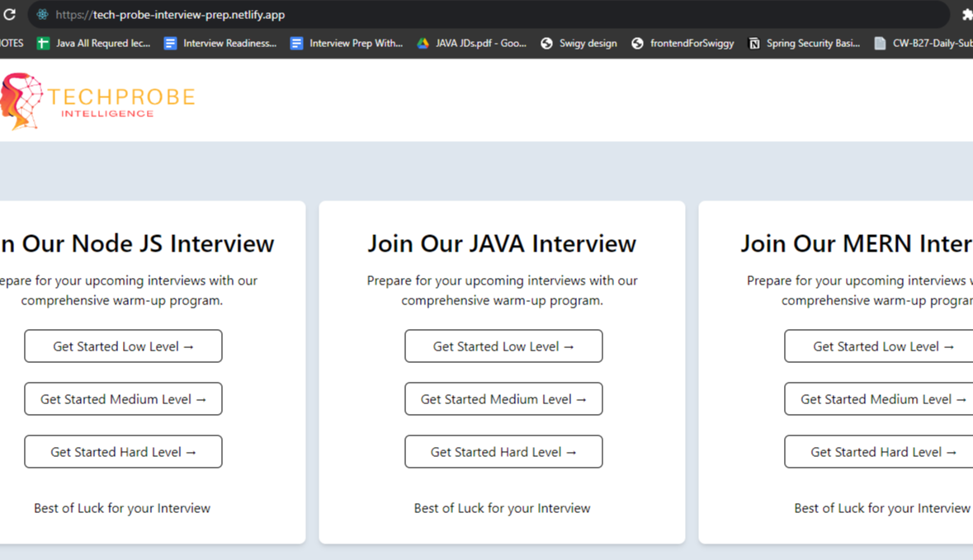Click Best of Luck text in Node JS card
This screenshot has height=560, width=973.
[x=122, y=508]
